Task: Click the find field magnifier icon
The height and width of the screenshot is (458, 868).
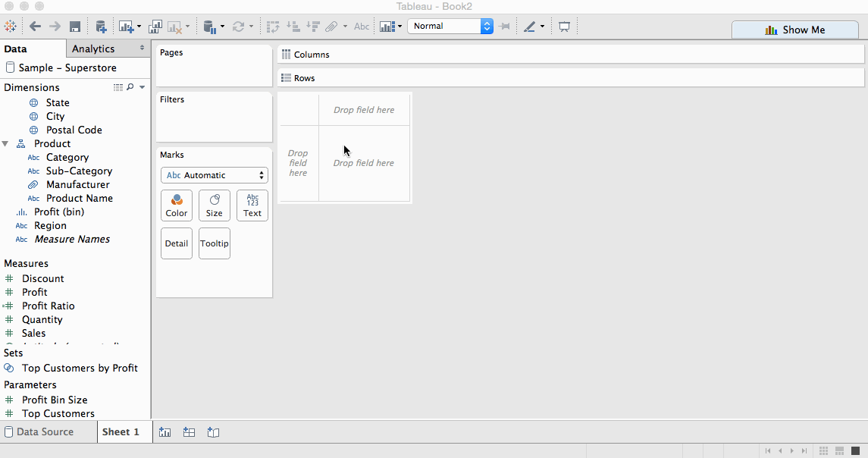Action: [x=130, y=87]
